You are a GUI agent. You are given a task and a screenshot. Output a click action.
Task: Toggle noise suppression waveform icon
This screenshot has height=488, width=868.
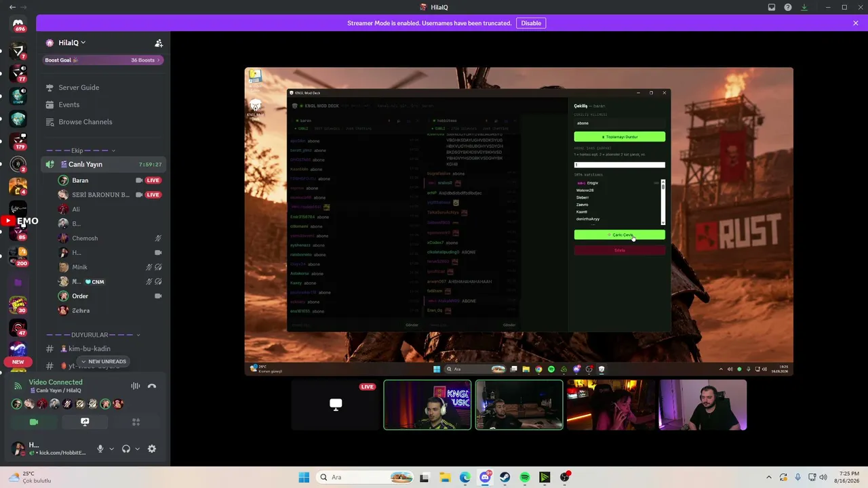pos(136,386)
